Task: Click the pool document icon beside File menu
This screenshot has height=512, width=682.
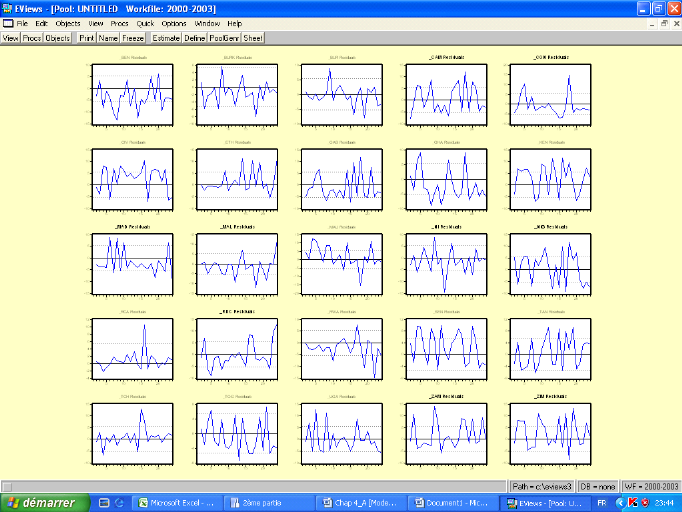Action: point(7,22)
